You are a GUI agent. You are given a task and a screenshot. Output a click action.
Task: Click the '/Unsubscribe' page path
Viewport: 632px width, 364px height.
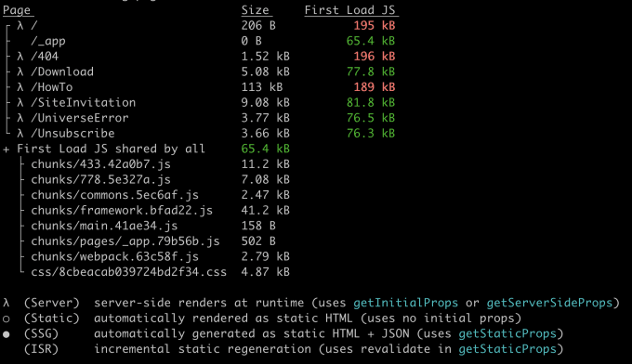[72, 134]
